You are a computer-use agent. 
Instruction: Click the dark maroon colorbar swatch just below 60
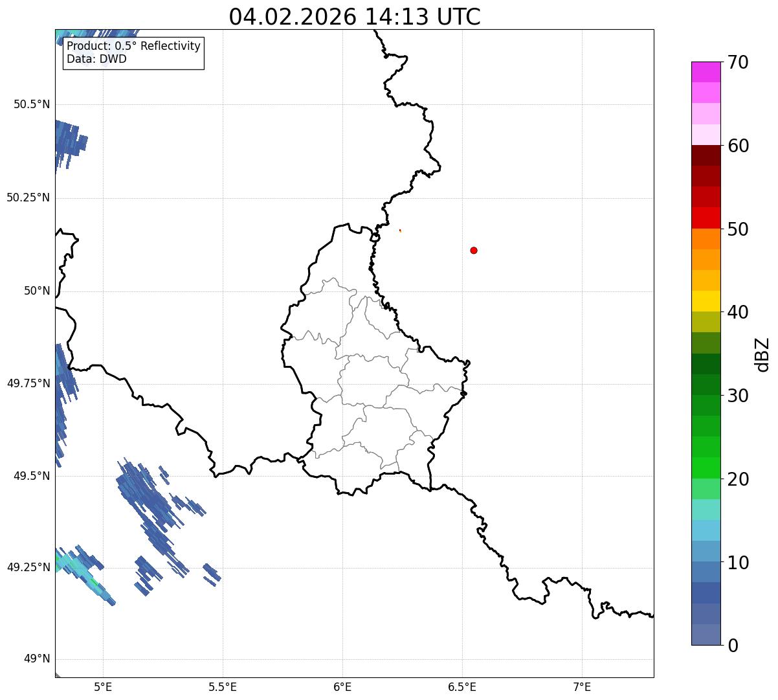click(706, 155)
